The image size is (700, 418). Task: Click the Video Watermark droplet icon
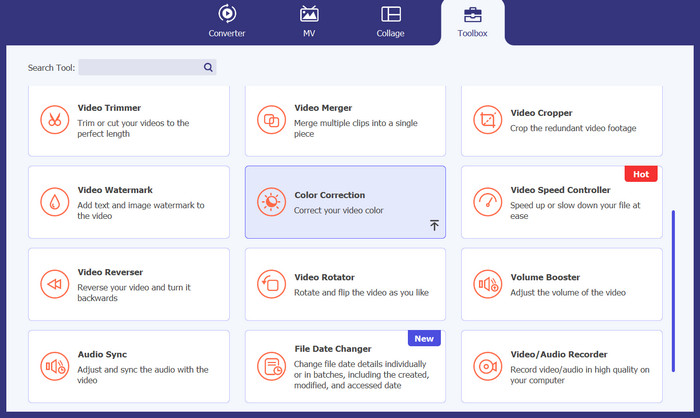click(53, 202)
